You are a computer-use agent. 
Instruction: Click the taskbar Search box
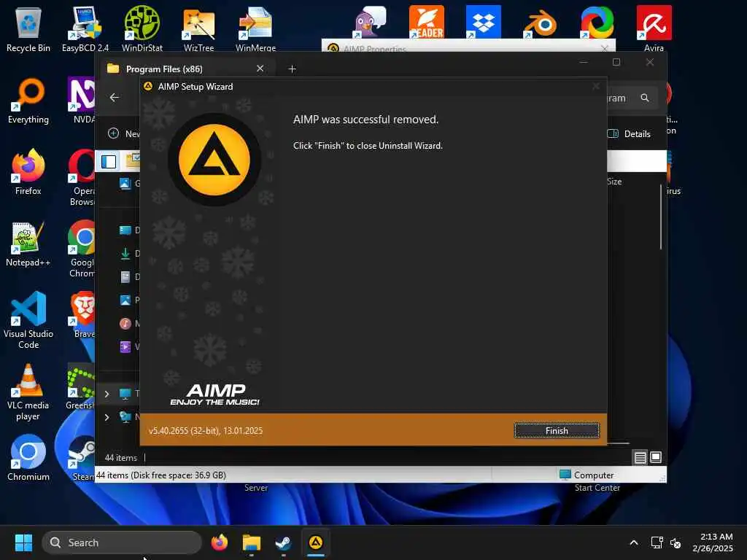(122, 542)
